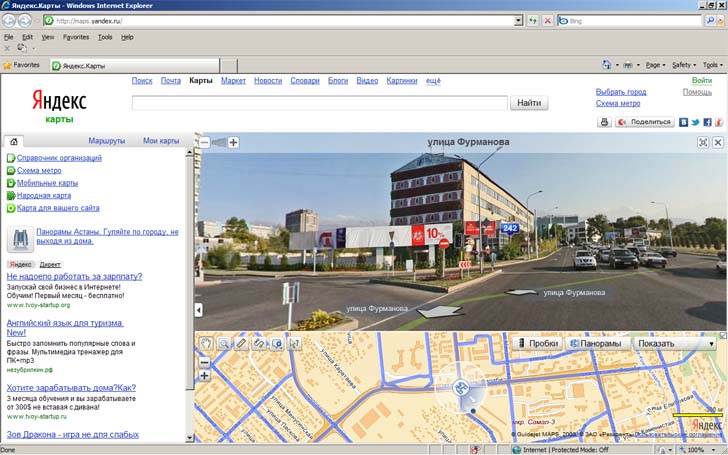The height and width of the screenshot is (455, 728).
Task: Select the magnifier zoom tool on the map
Action: click(224, 344)
